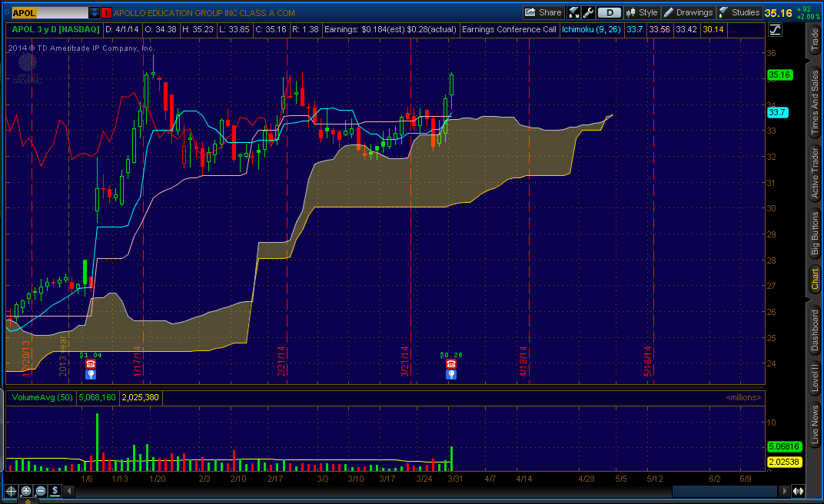The height and width of the screenshot is (504, 824).
Task: Click the 4/18/14 expiration date marker
Action: click(523, 361)
